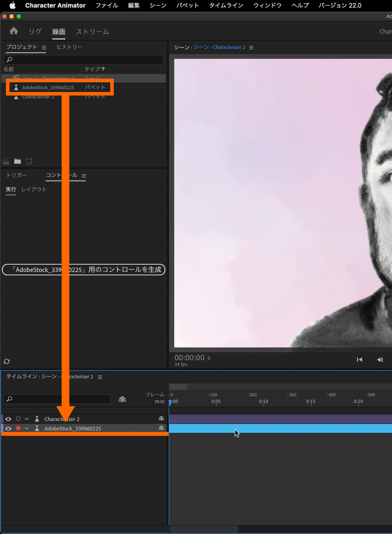
Task: Click the person icon on Characterizer 2 track
Action: (x=37, y=419)
